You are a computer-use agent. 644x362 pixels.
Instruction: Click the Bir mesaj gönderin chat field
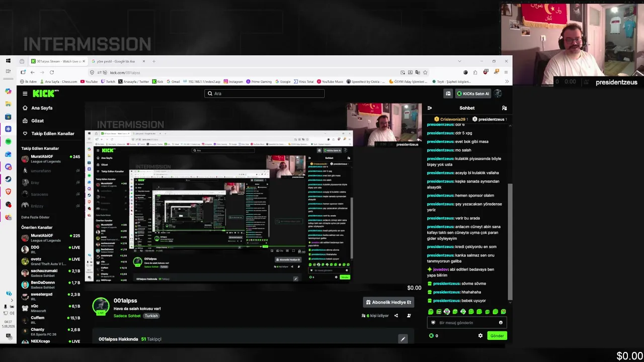point(466,323)
